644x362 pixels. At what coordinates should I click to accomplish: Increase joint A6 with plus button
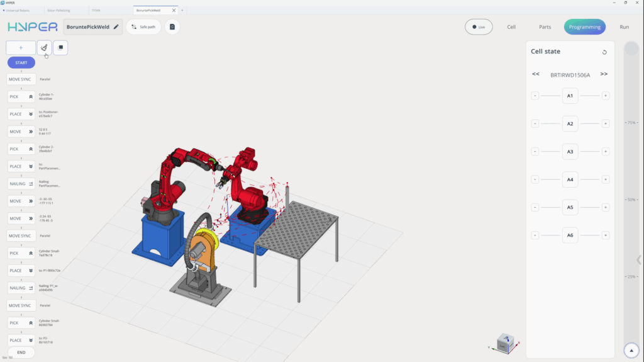pos(606,235)
